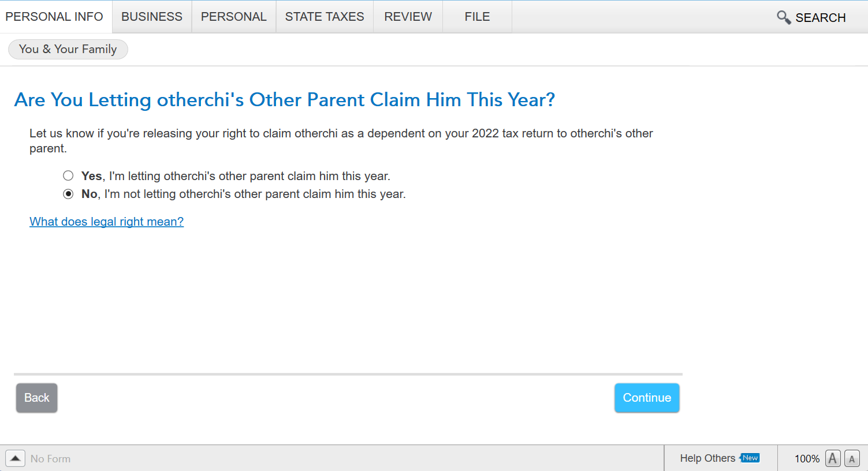
Task: Select the PERSONAL INFO tab
Action: tap(54, 17)
